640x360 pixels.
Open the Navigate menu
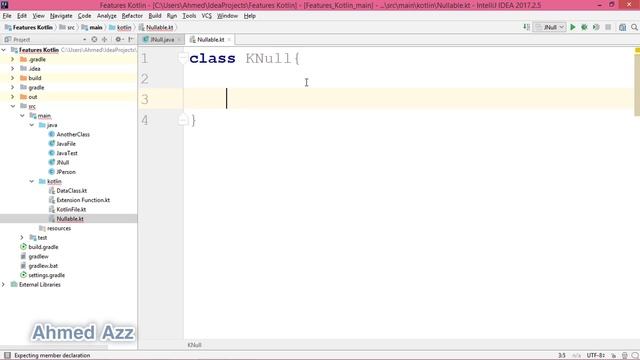click(x=61, y=16)
